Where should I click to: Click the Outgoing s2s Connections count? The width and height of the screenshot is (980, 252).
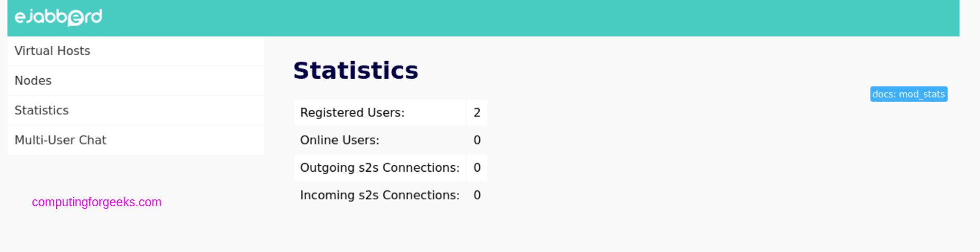(477, 168)
